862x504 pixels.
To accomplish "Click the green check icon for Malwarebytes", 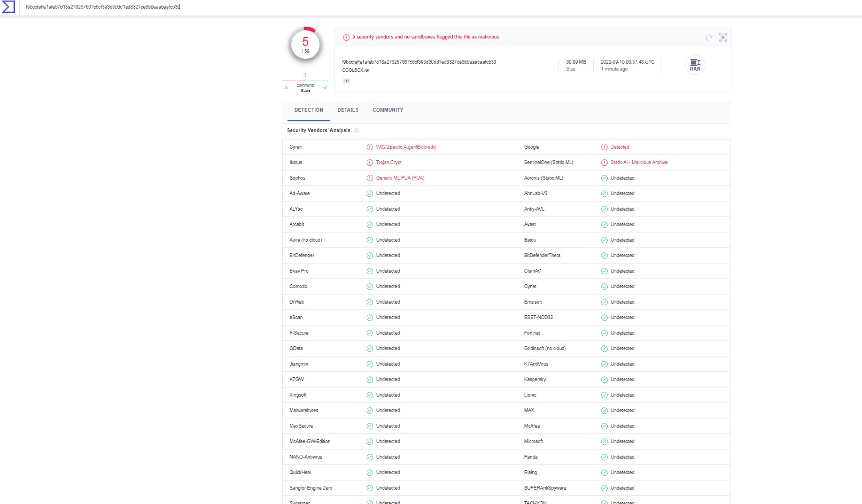I will click(370, 410).
